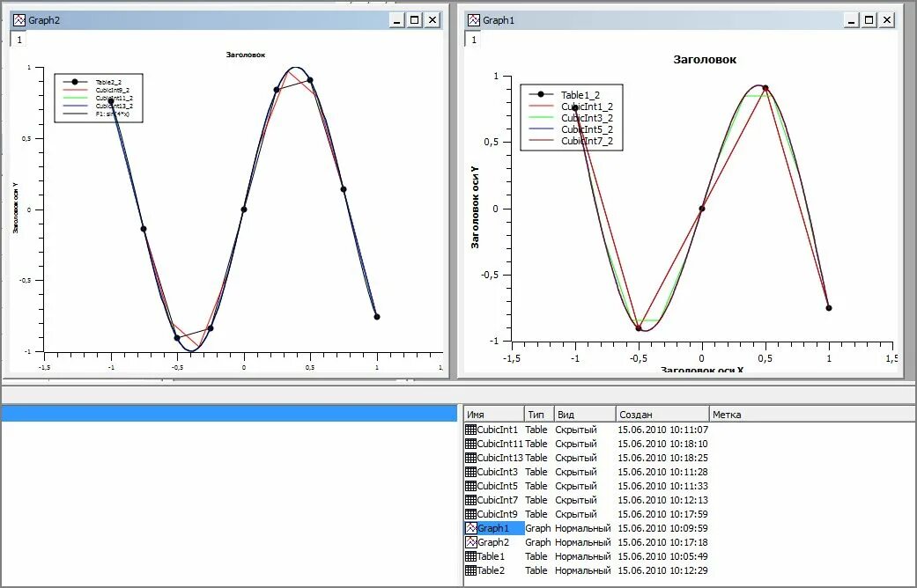Click creation time 15.06.2010 10:11:07
The height and width of the screenshot is (588, 917).
pos(662,430)
